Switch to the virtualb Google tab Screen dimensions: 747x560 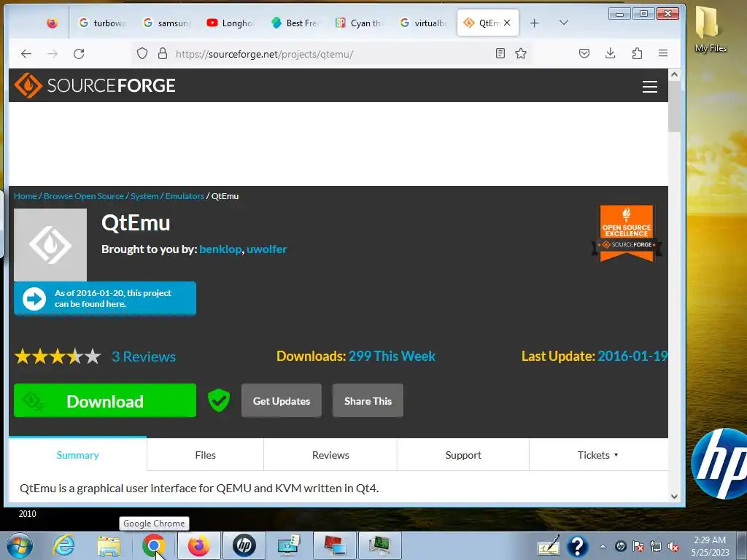coord(424,23)
